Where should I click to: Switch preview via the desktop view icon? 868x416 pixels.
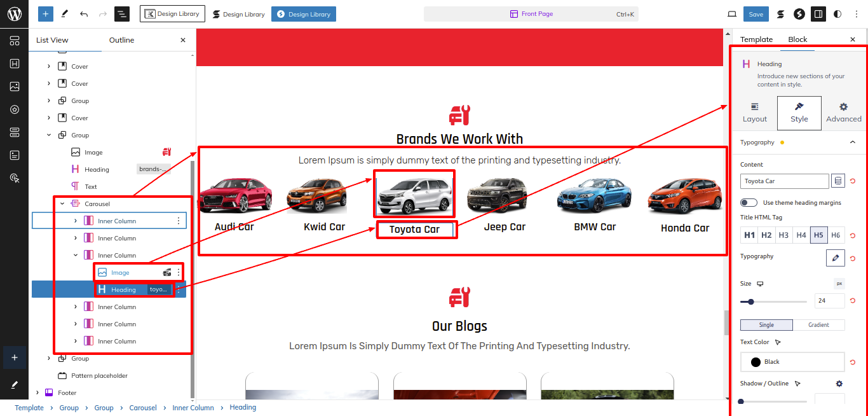point(732,14)
